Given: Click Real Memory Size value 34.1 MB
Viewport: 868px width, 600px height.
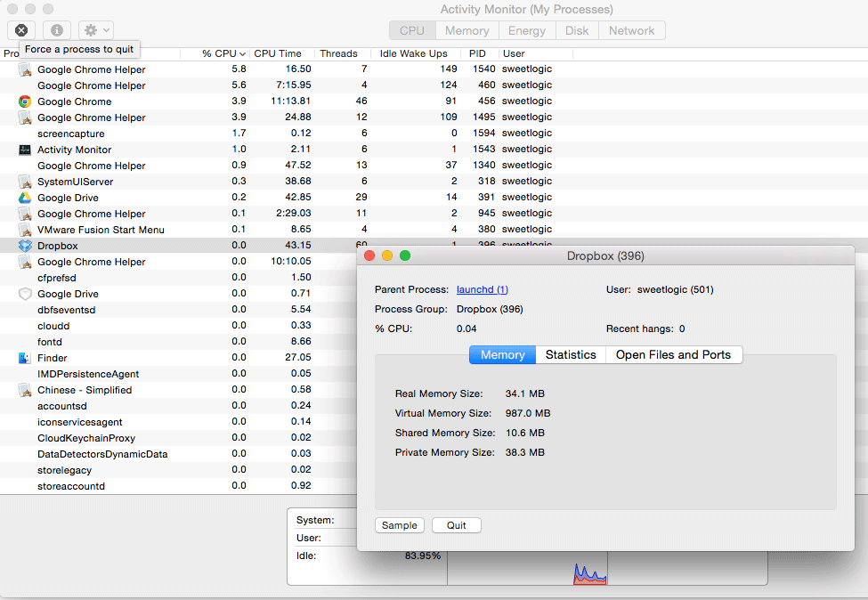Looking at the screenshot, I should 524,393.
